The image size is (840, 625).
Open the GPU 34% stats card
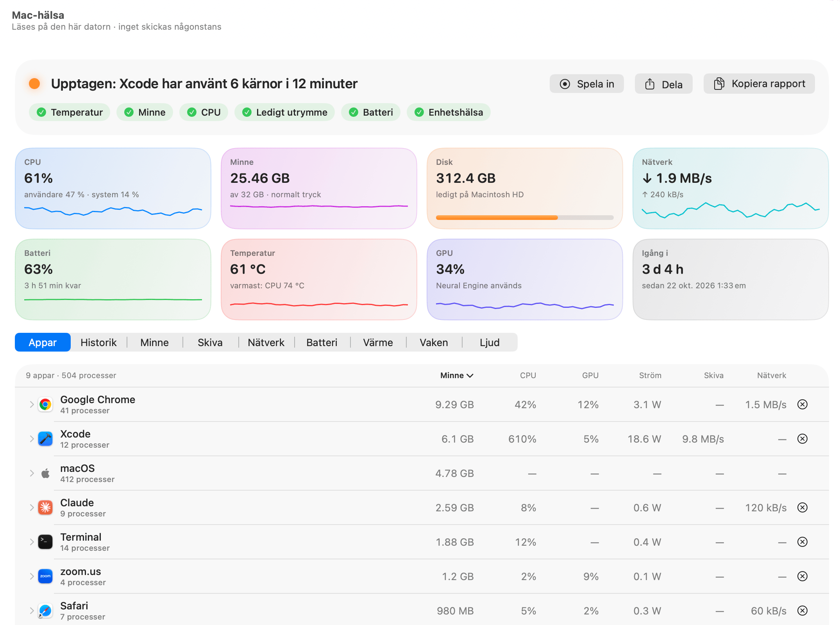525,280
